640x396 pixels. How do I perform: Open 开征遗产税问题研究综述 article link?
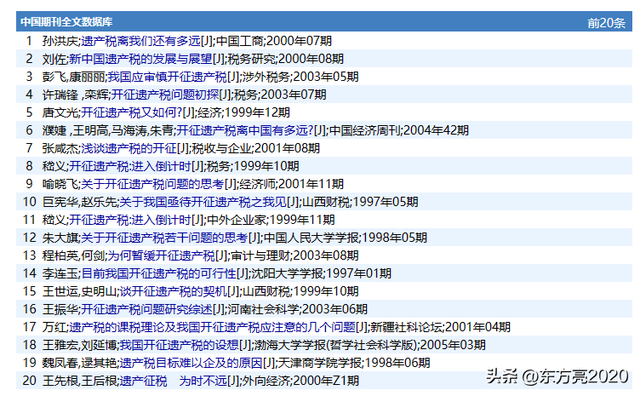[x=147, y=309]
